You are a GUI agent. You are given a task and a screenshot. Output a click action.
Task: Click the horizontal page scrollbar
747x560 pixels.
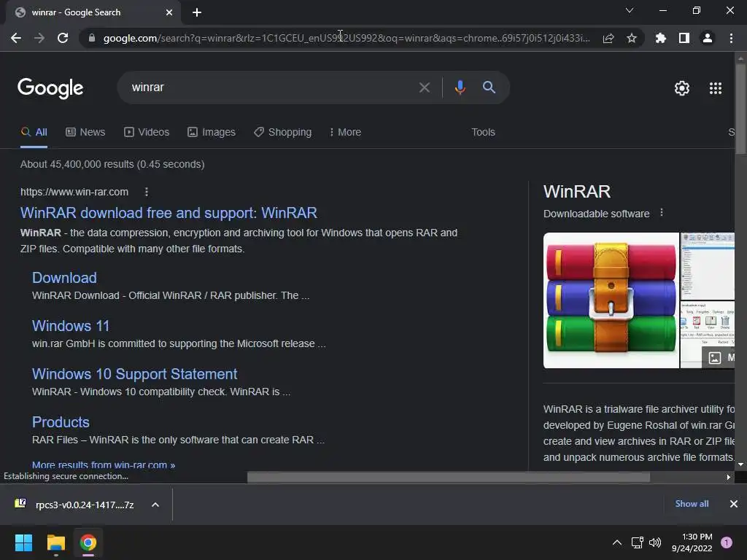coord(449,477)
